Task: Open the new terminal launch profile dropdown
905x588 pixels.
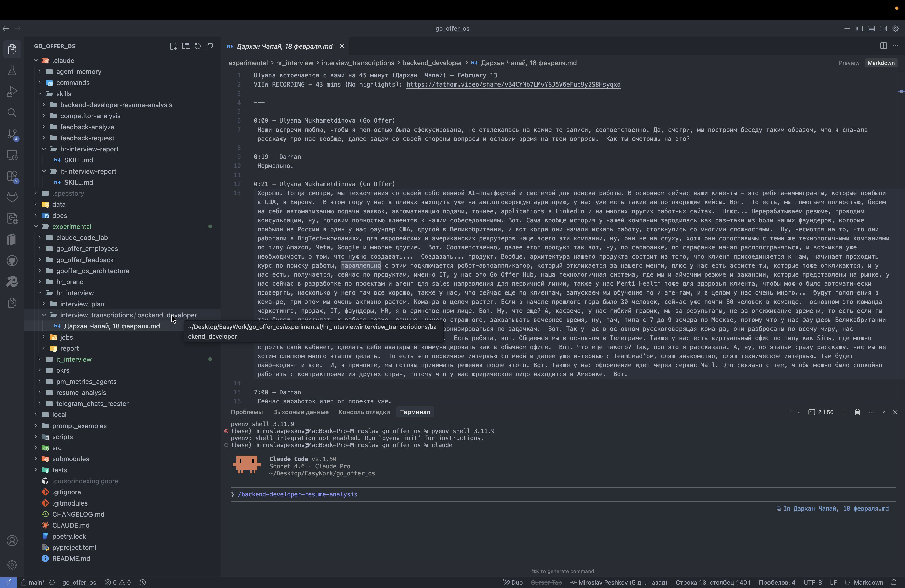Action: (x=799, y=412)
